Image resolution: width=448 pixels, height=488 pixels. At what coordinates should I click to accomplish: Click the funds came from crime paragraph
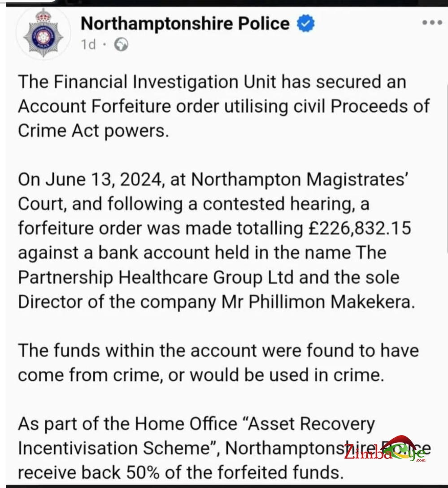[x=218, y=362]
